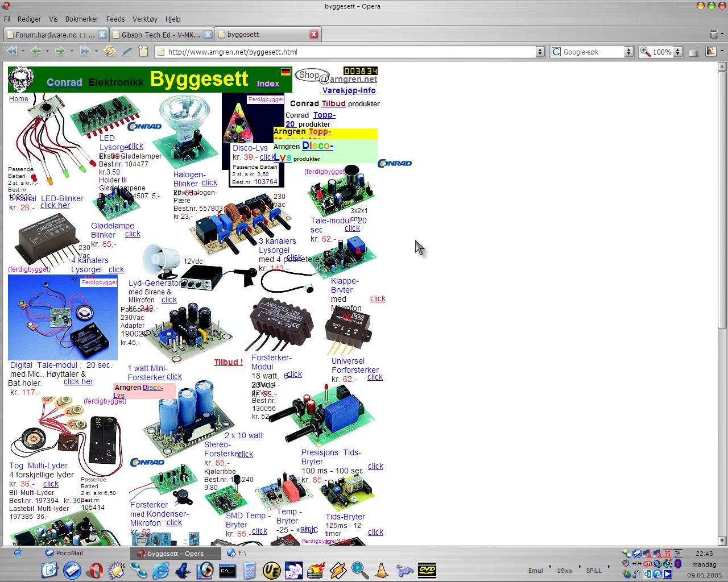728x582 pixels.
Task: Launch Internet Explorer from the dock
Action: pyautogui.click(x=162, y=570)
